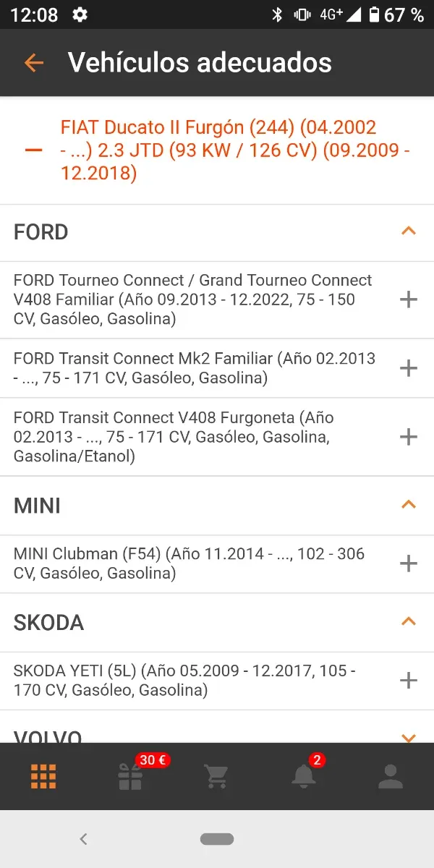Tap the Android home pill

[x=217, y=839]
